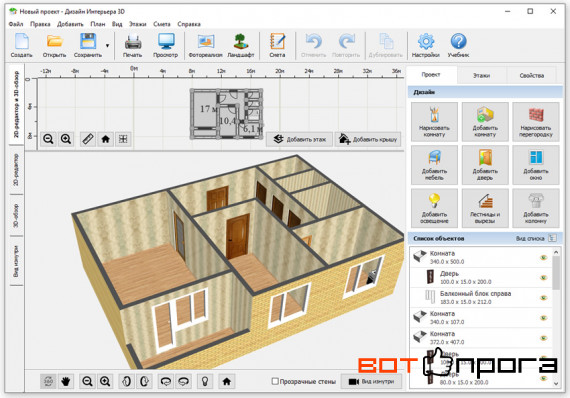Screen dimensions: 570x398
Task: Click the ruler measure tool in plan
Action: coord(88,139)
